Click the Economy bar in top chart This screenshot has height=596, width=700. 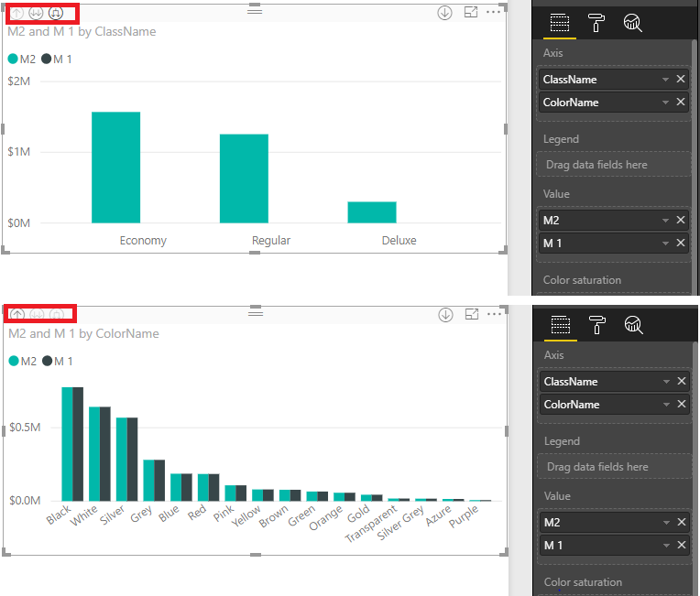tap(116, 168)
